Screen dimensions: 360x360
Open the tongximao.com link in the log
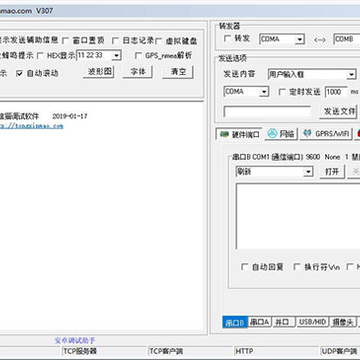32,126
